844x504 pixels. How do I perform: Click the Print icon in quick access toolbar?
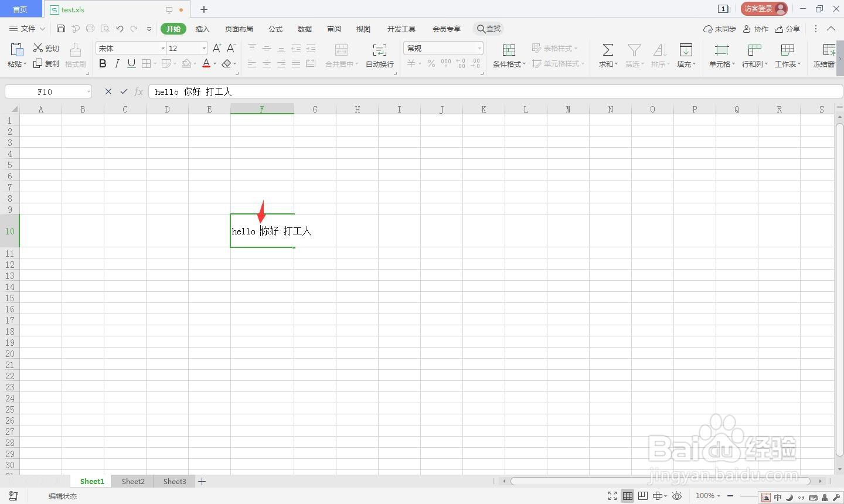(90, 28)
